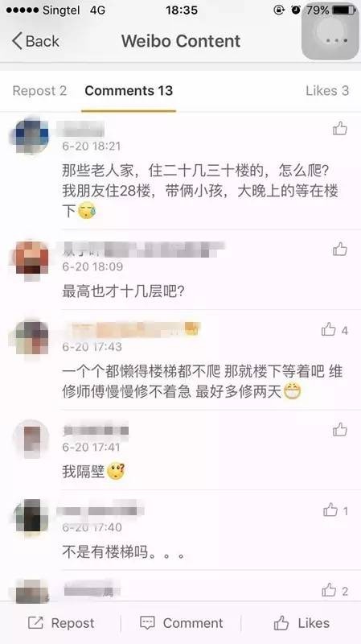Like the 6-20 17:41 comment thumbs-up
This screenshot has height=644, width=361.
(x=339, y=430)
